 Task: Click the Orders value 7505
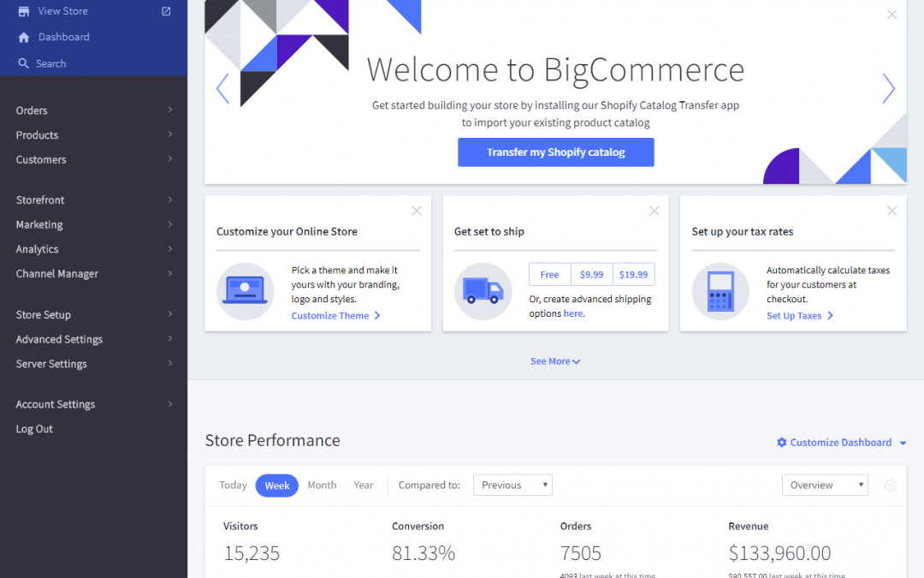[x=580, y=553]
